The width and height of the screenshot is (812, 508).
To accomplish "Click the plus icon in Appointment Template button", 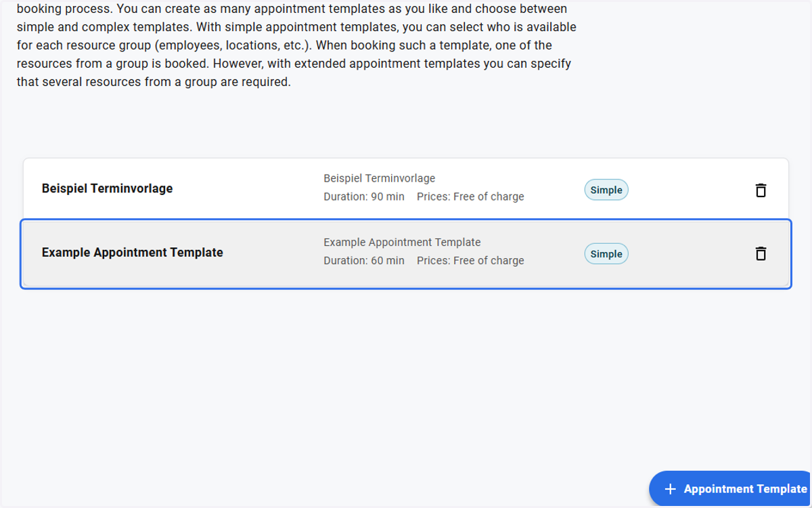I will 670,489.
